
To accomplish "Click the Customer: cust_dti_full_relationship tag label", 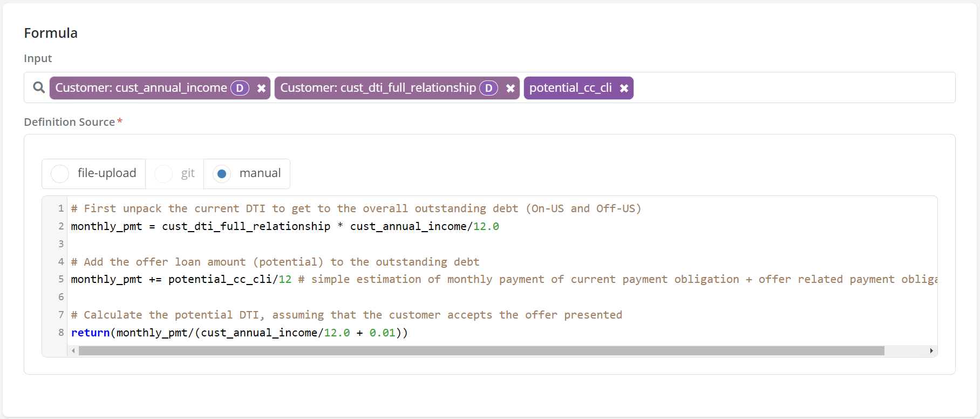I will (x=378, y=88).
